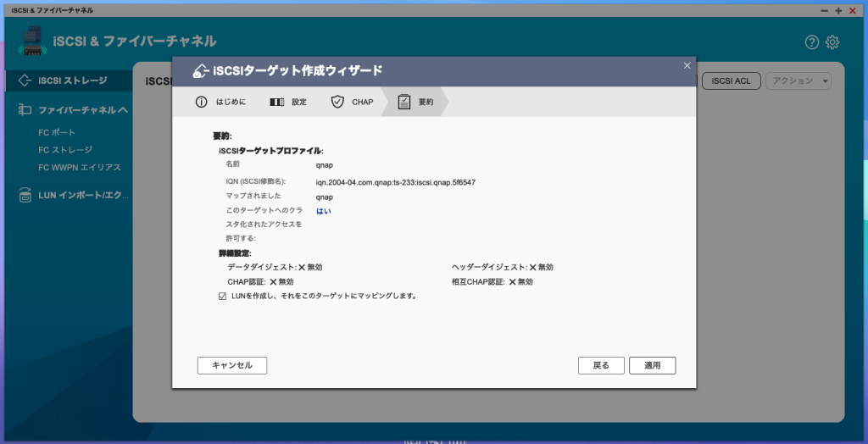Click the iSCSI & Fibre Channel app logo
The height and width of the screenshot is (444, 868).
point(31,41)
